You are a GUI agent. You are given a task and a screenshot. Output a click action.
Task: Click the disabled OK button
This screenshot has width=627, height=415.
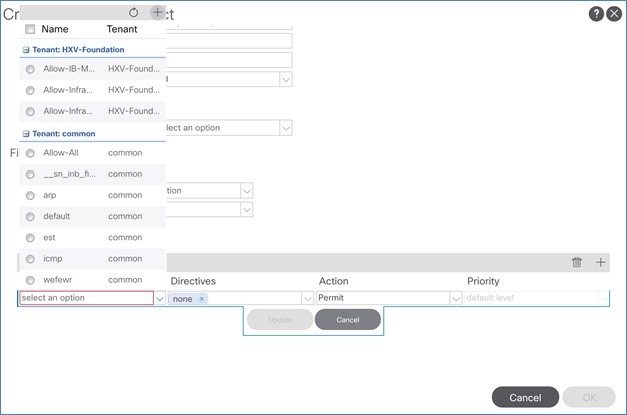coord(589,397)
